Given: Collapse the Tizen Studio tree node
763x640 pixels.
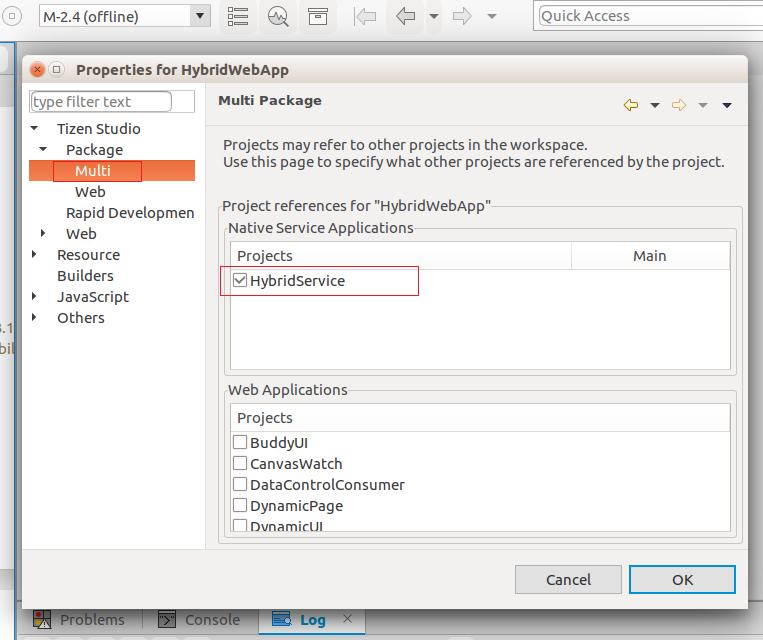Looking at the screenshot, I should pyautogui.click(x=35, y=128).
